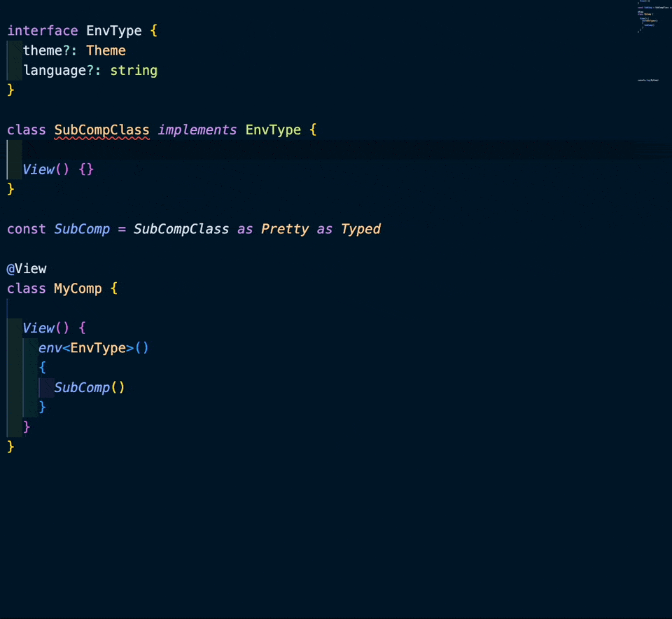Click the @View decorator
Viewport: 672px width, 619px height.
pos(27,269)
